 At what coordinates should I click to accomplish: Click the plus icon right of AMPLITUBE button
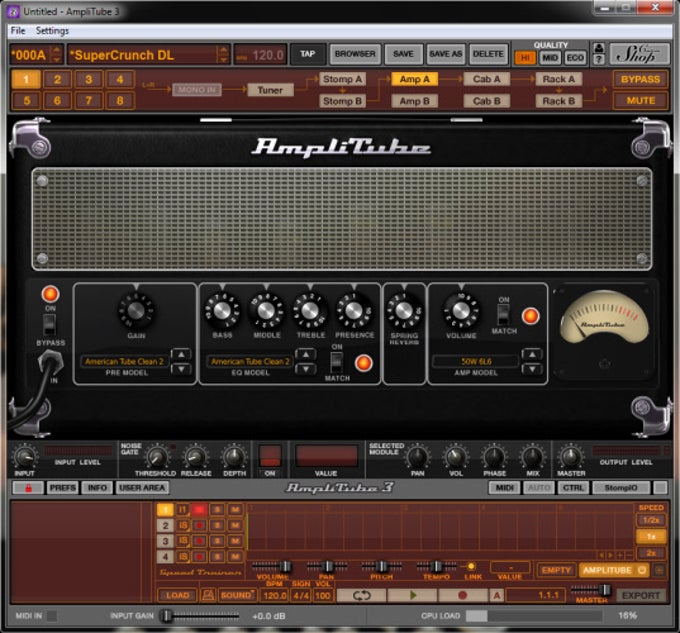coord(659,570)
